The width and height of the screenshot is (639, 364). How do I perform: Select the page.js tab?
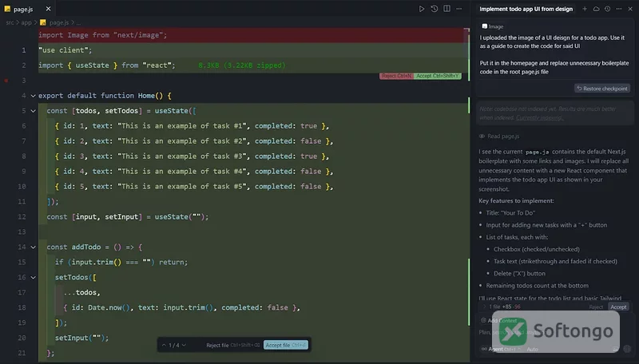[x=24, y=9]
